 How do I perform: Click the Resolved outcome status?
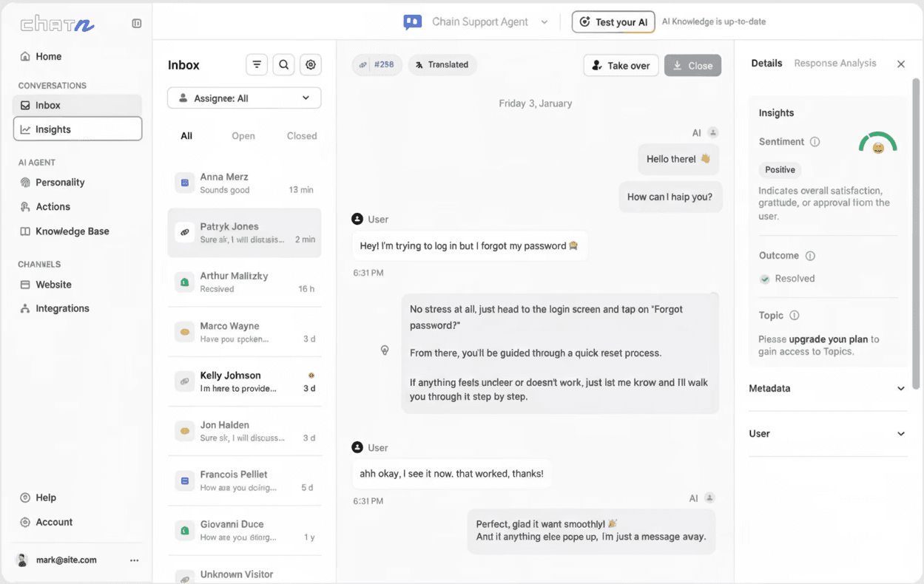pos(787,279)
